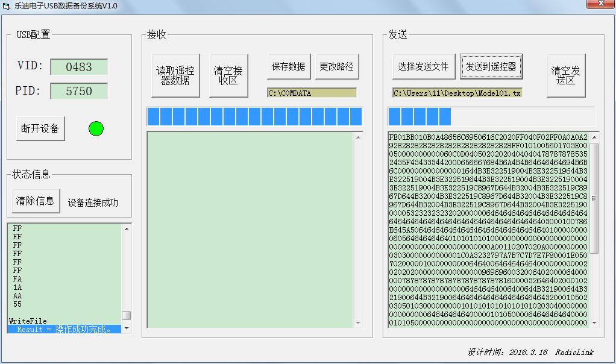This screenshot has width=616, height=364.
Task: Clear status messages with 清除信息
Action: (36, 201)
